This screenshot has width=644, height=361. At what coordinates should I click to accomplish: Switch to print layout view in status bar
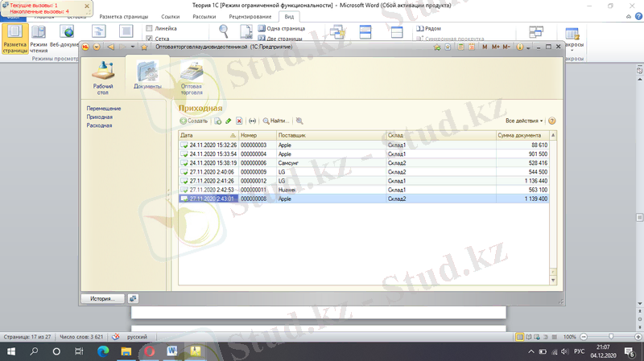tap(519, 337)
